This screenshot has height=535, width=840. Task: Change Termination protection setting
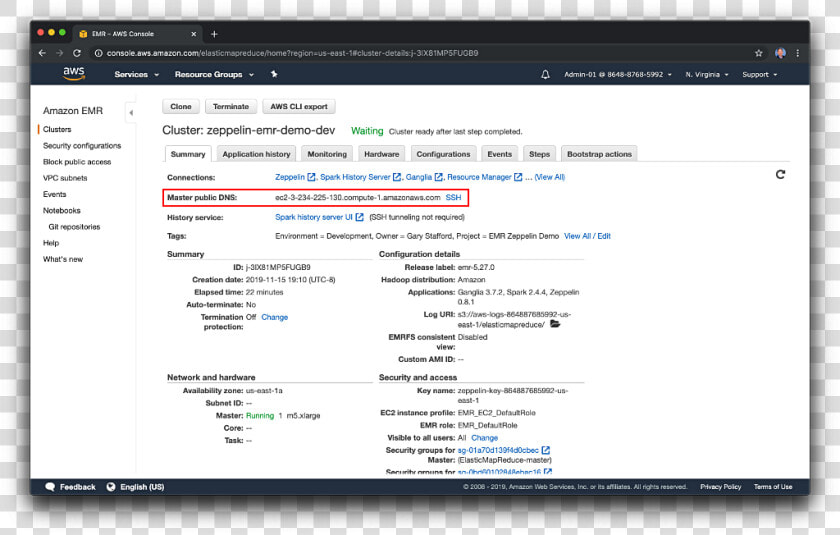click(274, 317)
